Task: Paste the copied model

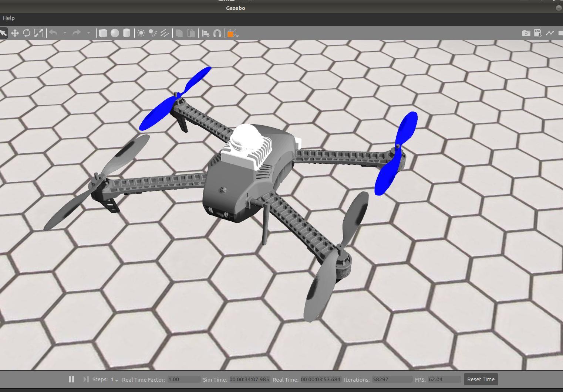Action: pyautogui.click(x=191, y=33)
